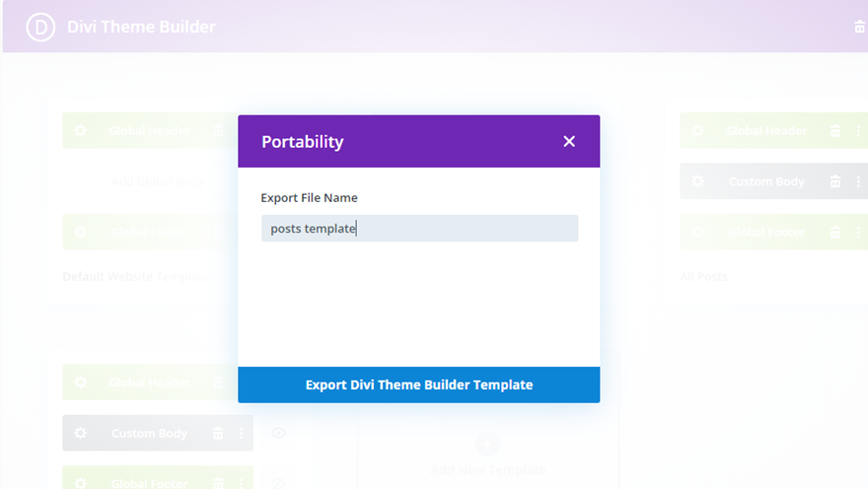The width and height of the screenshot is (868, 489).
Task: Delete the All Posts Custom Body
Action: click(835, 181)
